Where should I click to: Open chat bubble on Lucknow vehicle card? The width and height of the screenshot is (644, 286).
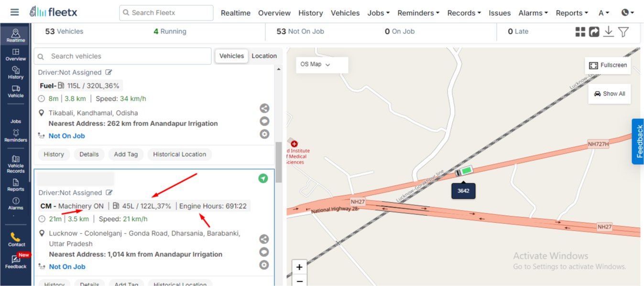[x=264, y=252]
